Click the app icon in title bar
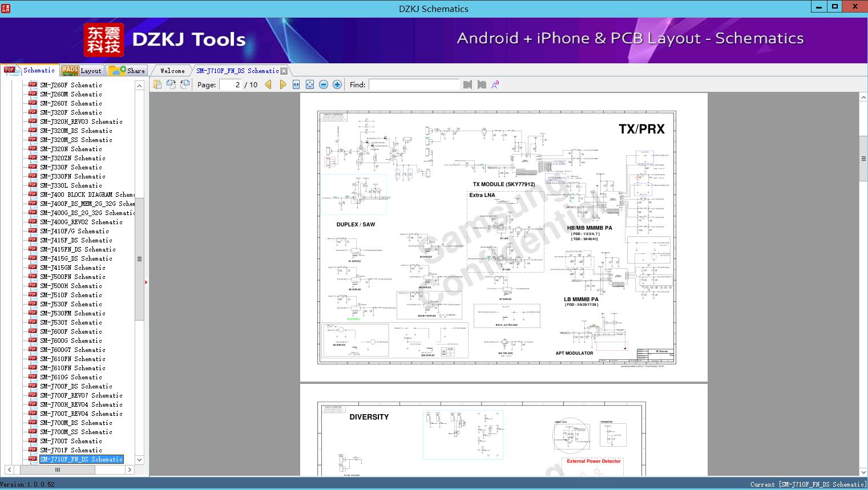The image size is (868, 490). coord(6,8)
